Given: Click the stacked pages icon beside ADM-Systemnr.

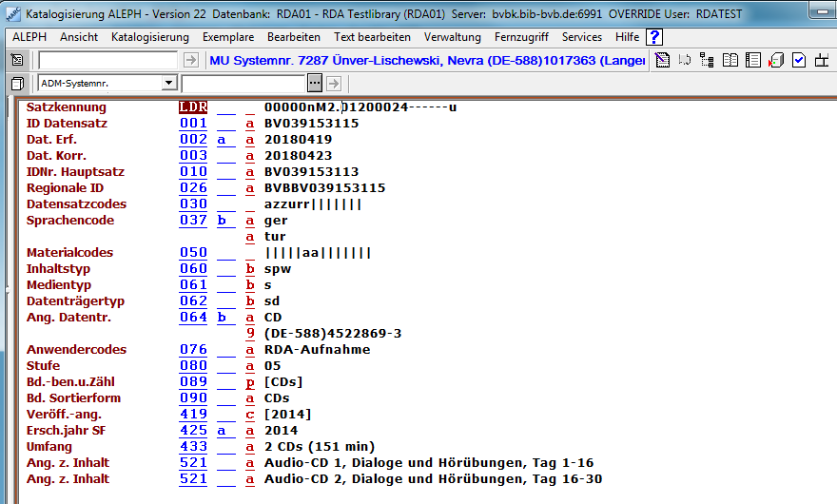Looking at the screenshot, I should coord(17,84).
